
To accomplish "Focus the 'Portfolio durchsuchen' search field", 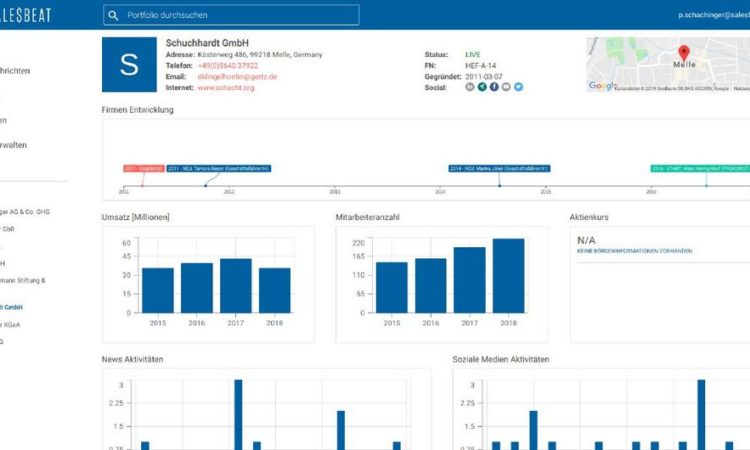I will (x=231, y=15).
